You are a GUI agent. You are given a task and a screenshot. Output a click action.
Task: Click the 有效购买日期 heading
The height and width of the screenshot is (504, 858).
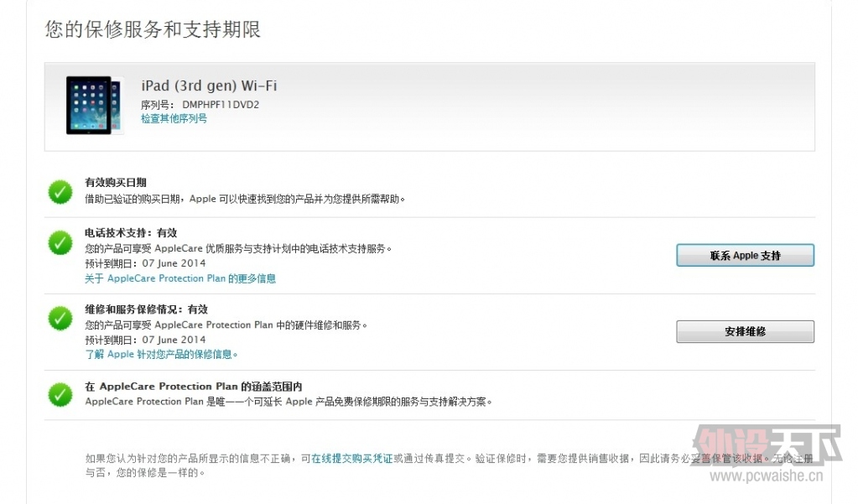116,183
